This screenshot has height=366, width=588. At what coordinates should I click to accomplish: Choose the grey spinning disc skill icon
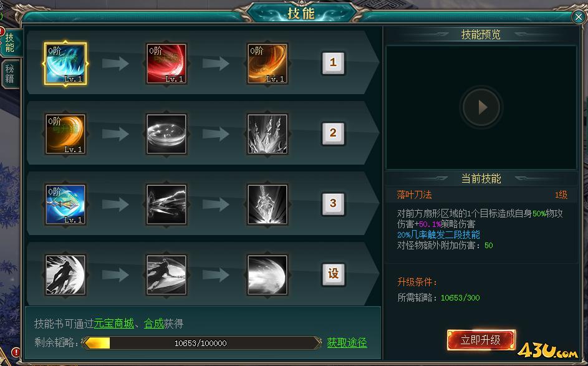point(166,134)
